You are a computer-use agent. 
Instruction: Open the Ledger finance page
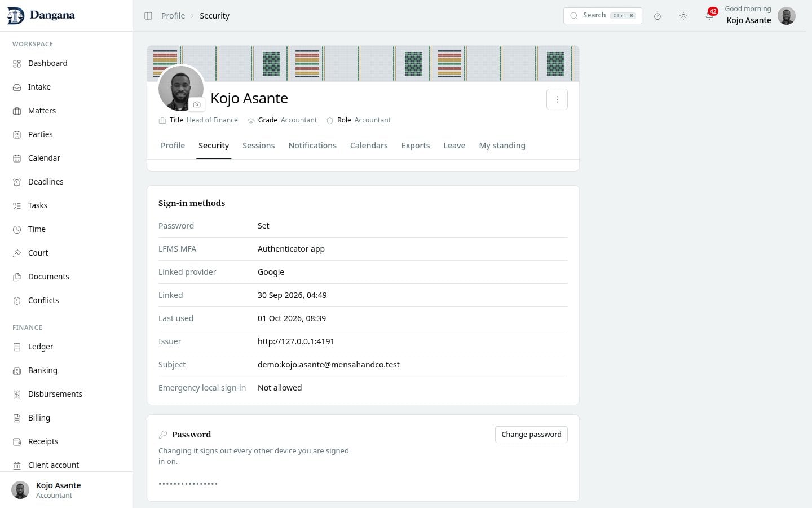[66, 347]
